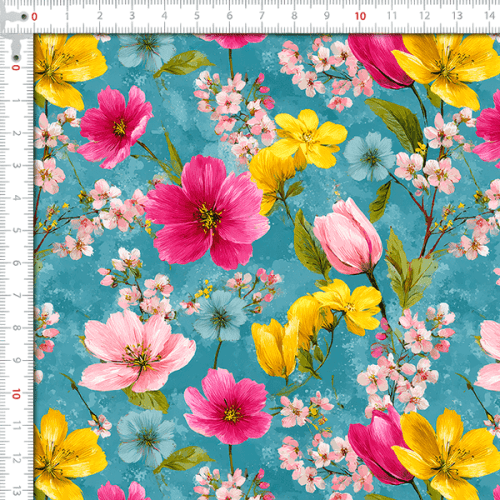Click the number 7 on the left ruler
Image resolution: width=500 pixels, height=500 pixels.
(x=16, y=295)
